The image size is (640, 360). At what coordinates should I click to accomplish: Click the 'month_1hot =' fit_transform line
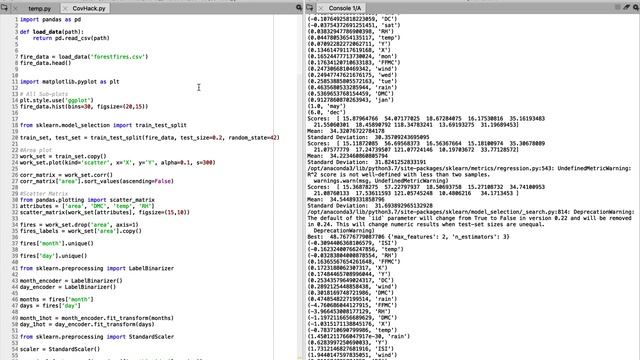97,318
